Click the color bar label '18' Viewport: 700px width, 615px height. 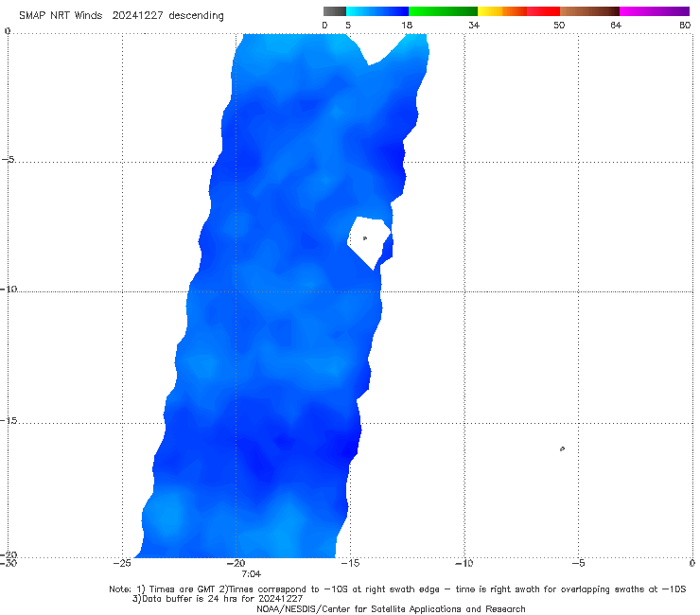click(x=407, y=25)
